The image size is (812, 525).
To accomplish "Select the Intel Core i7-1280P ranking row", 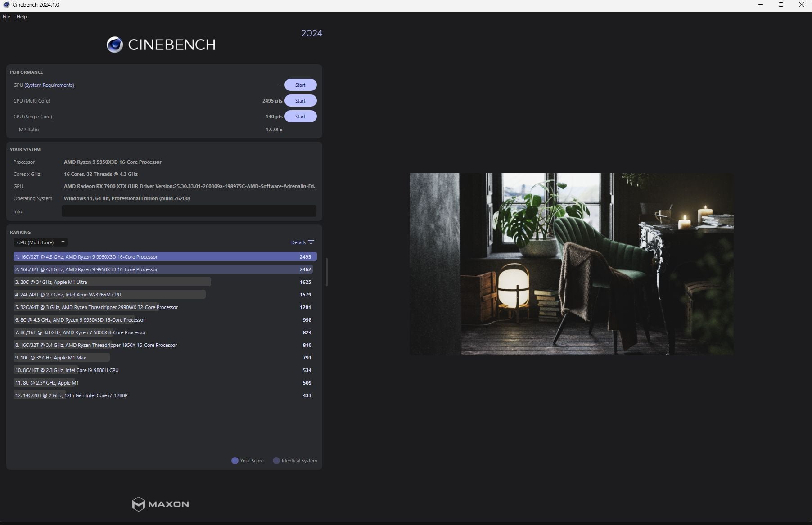I will tap(165, 395).
